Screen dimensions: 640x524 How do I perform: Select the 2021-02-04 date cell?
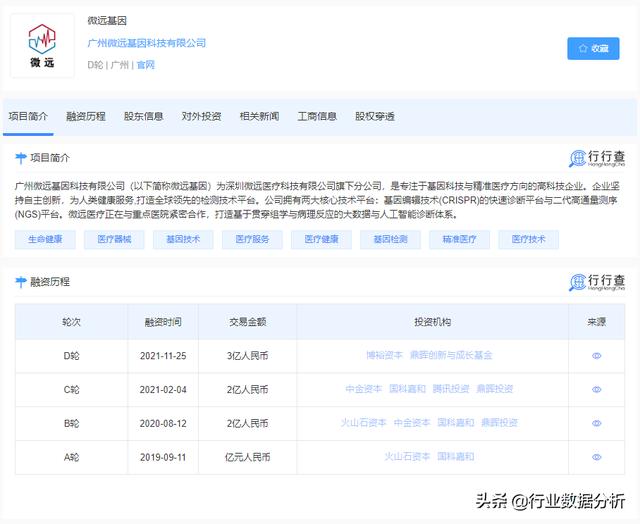click(x=163, y=390)
